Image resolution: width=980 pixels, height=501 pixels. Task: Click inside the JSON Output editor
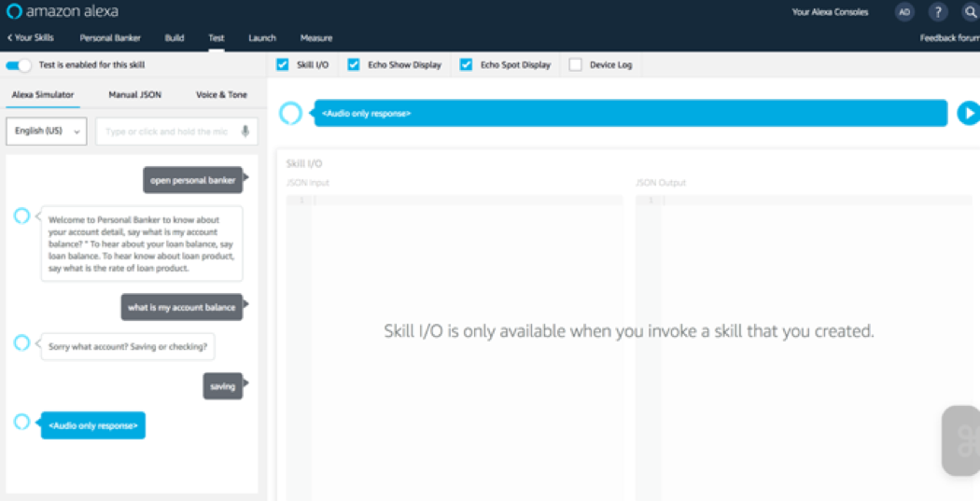(804, 347)
